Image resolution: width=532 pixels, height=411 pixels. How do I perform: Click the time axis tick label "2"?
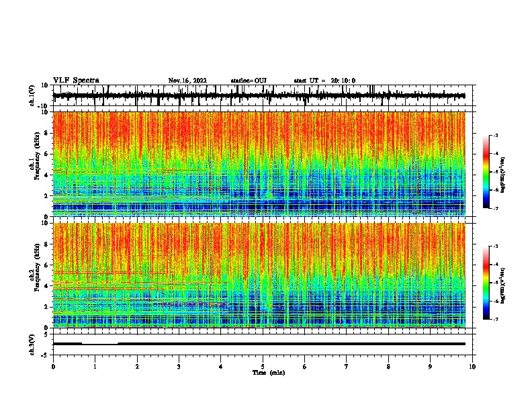point(137,367)
